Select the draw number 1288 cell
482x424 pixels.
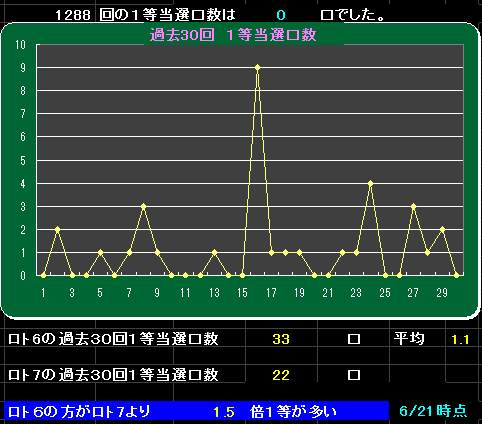72,15
